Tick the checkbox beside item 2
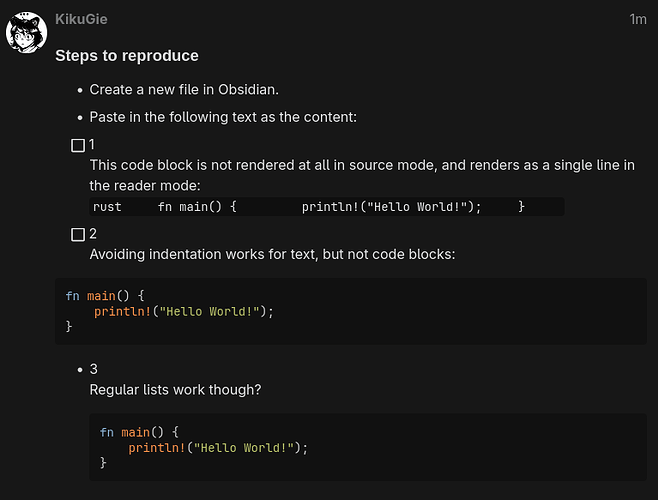 (x=78, y=235)
